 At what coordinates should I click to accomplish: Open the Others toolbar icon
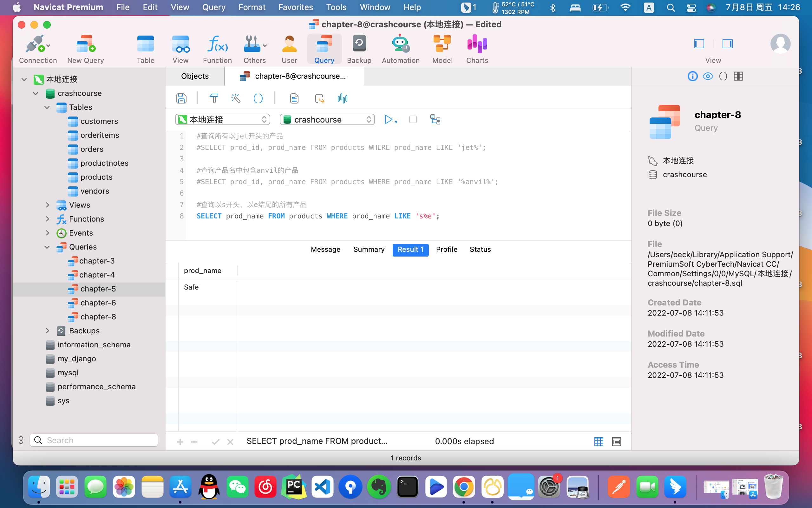[x=254, y=49]
